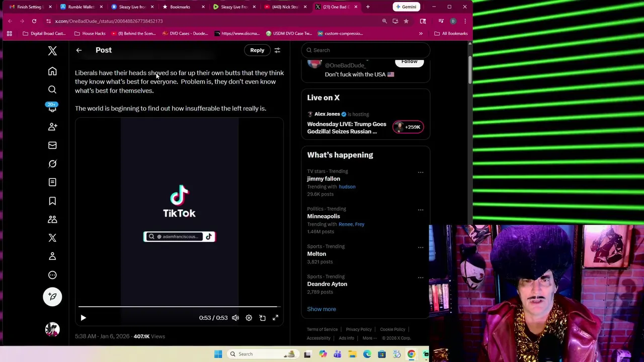This screenshot has height=362, width=644.
Task: Compose a new post button
Action: 52,297
